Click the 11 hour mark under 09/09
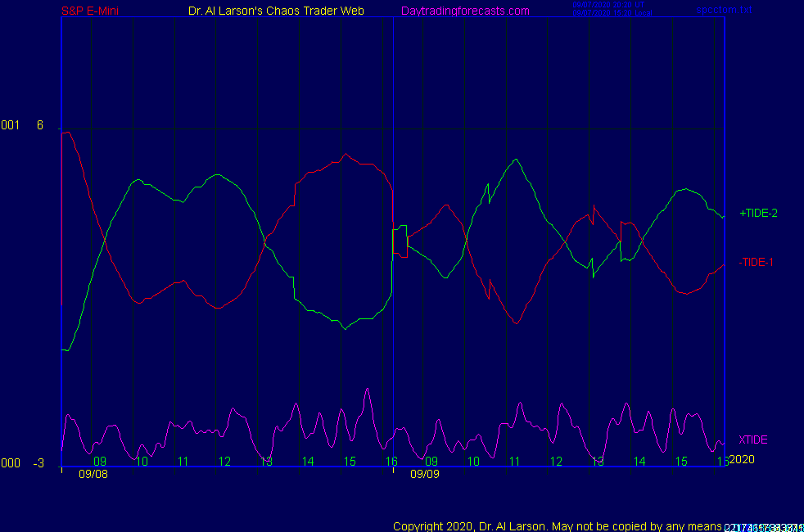804x532 pixels. pos(514,462)
